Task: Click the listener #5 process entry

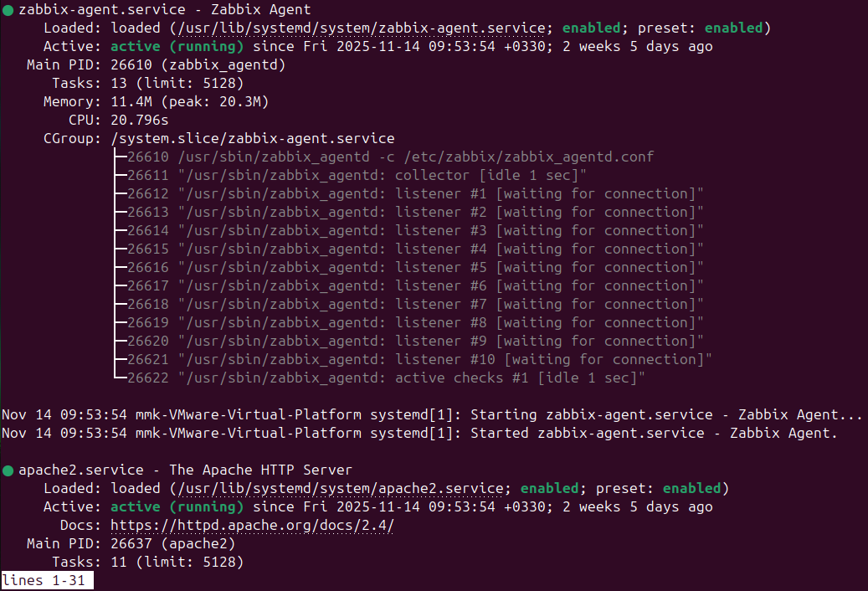Action: click(414, 268)
